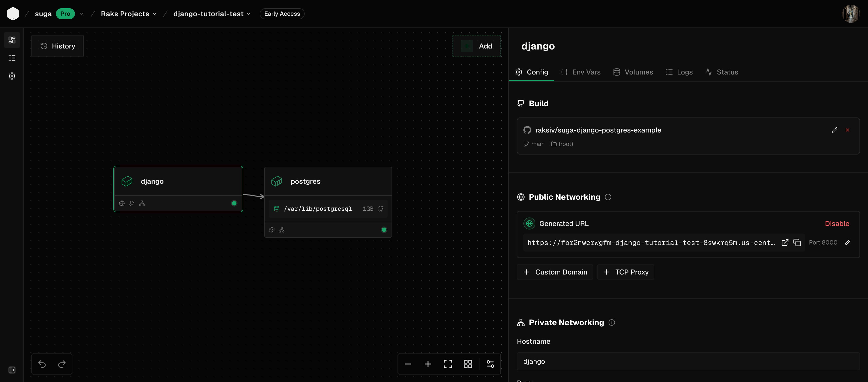Show Public Networking info icon
Screen dimensions: 868x382
tap(608, 197)
